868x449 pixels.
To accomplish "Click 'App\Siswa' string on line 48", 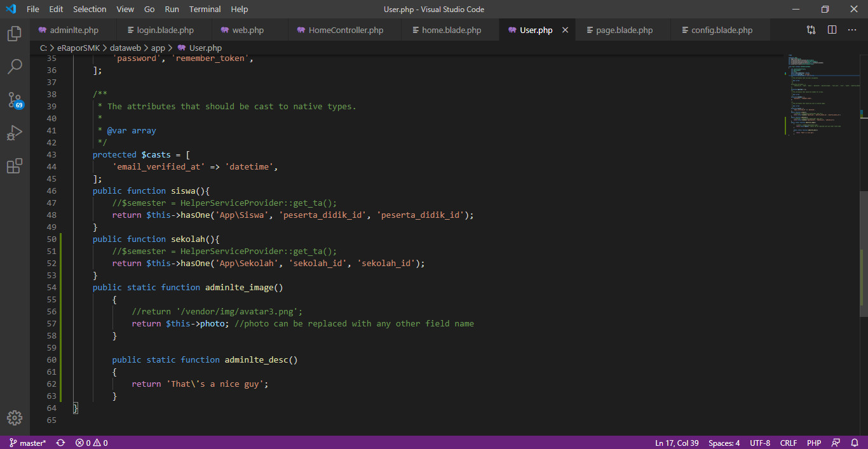I will (x=242, y=215).
